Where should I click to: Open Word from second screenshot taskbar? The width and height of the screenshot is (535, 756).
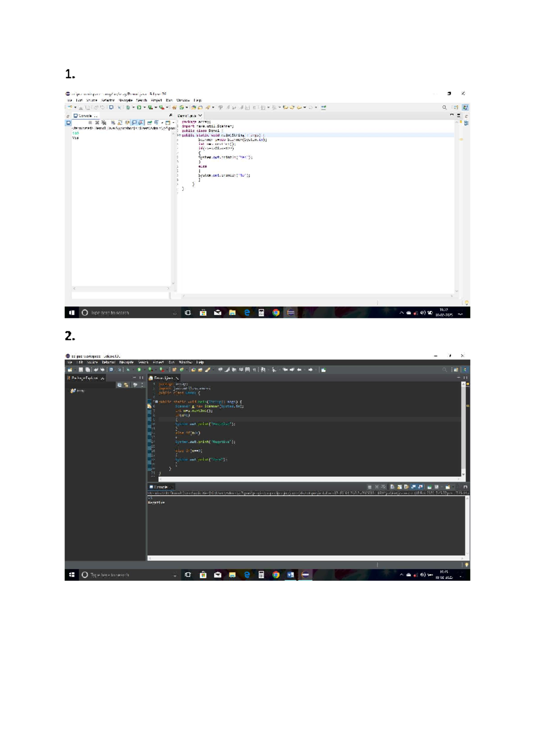pyautogui.click(x=290, y=575)
